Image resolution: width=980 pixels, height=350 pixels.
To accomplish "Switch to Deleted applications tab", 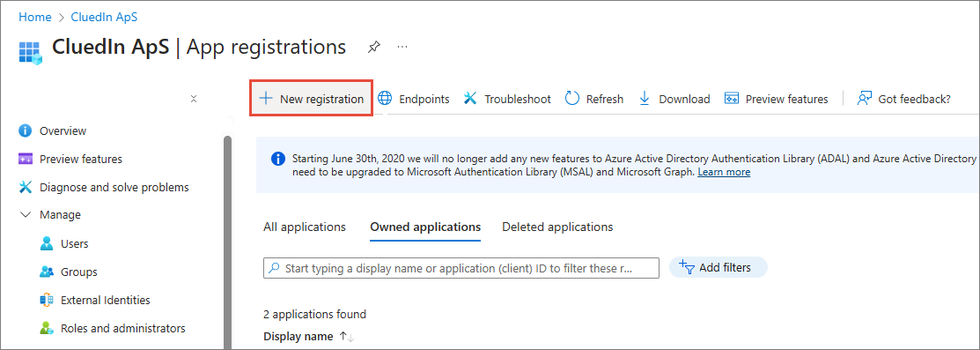I will coord(557,227).
